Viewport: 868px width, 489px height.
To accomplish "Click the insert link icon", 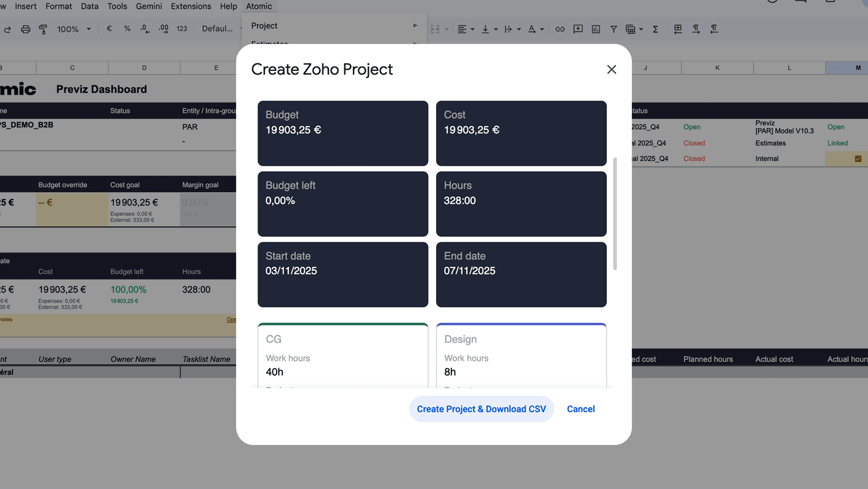I will click(560, 29).
